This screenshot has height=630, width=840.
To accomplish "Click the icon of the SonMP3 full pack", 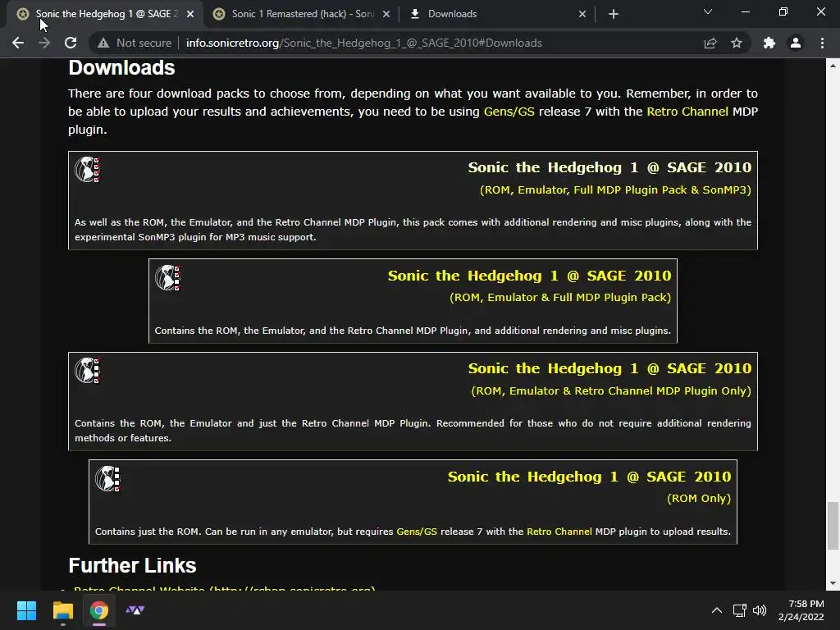I will 87,170.
